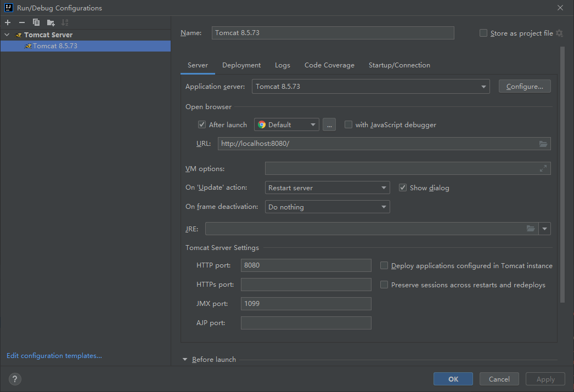Open the On 'Update' action dropdown
Viewport: 574px width, 392px height.
pyautogui.click(x=327, y=188)
